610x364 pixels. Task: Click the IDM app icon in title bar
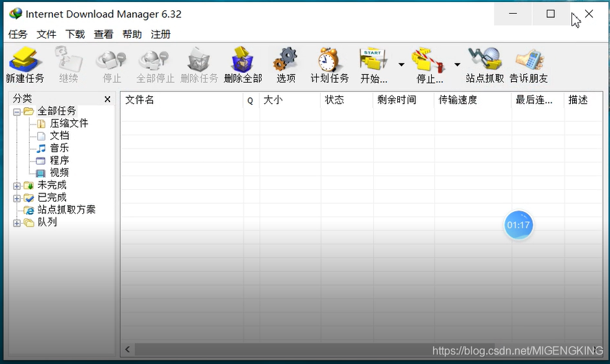click(x=16, y=14)
